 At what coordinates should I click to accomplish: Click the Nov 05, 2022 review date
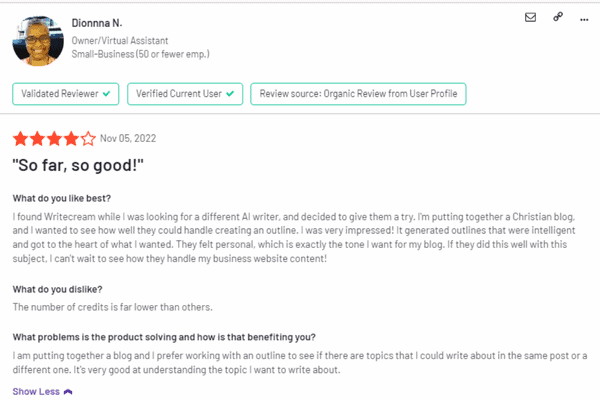pyautogui.click(x=129, y=138)
